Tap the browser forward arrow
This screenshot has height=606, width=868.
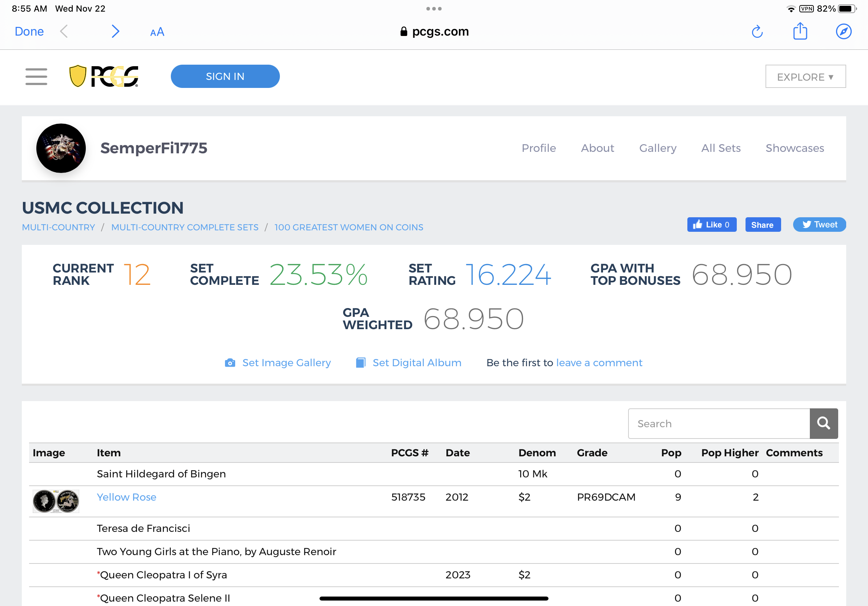[x=115, y=32]
